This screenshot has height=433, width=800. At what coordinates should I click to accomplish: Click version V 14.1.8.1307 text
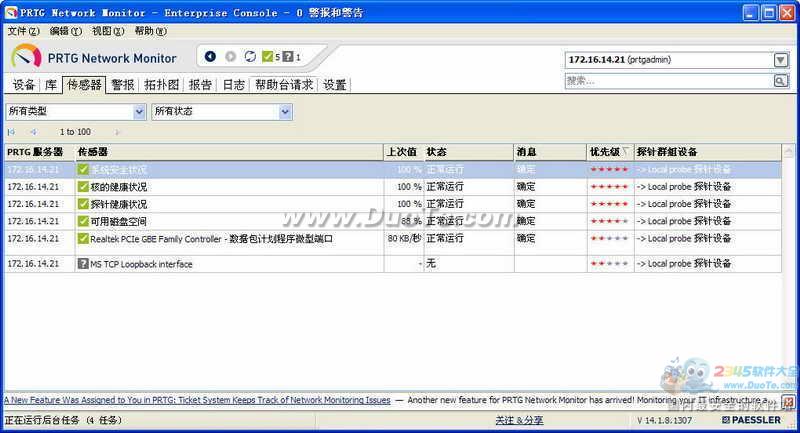point(664,420)
